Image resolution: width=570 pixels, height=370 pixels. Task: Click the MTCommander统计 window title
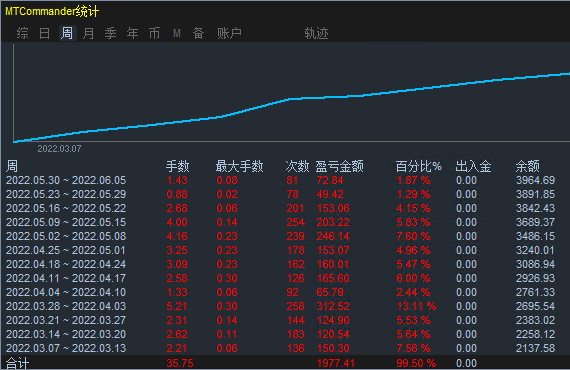click(52, 11)
